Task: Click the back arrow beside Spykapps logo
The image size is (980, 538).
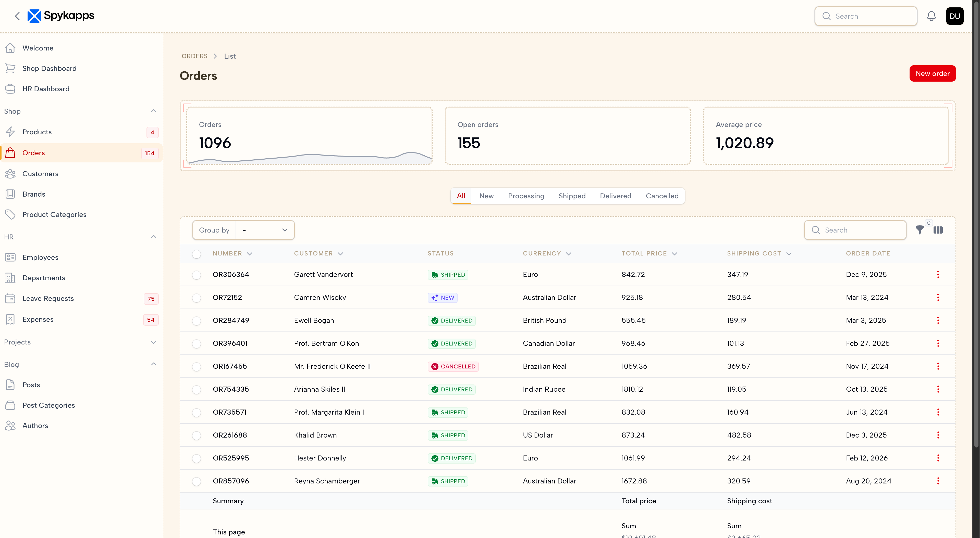Action: (x=17, y=16)
